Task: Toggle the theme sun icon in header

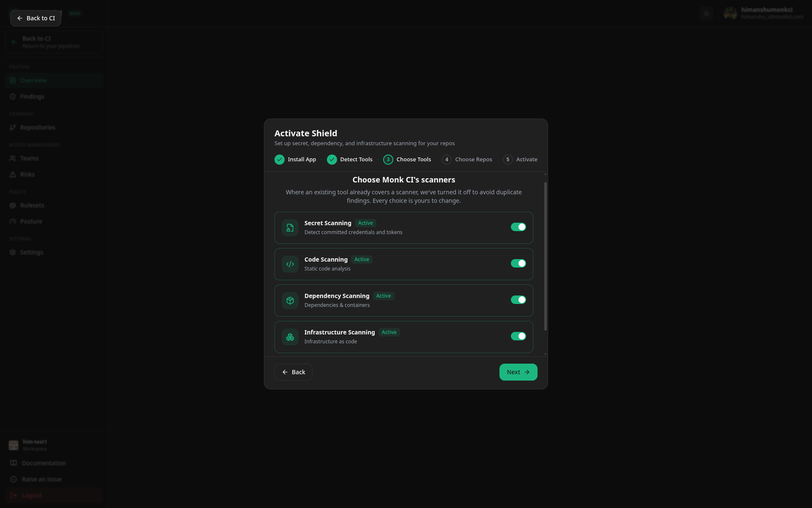Action: (706, 14)
